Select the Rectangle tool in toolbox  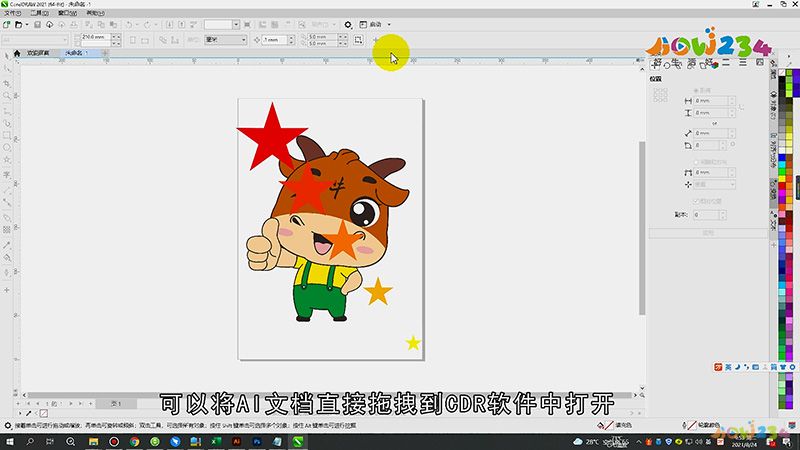[7, 135]
